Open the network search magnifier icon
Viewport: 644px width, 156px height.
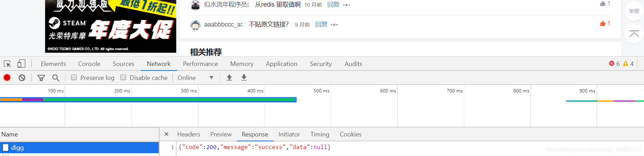coord(56,78)
